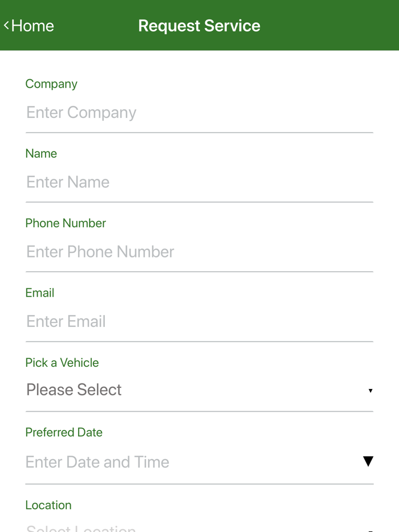Click the Email label text
This screenshot has height=532, width=399.
coord(39,293)
